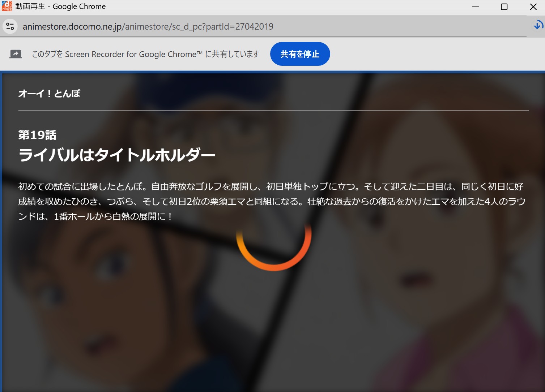Click the Screen Recorder sharing notice text
545x392 pixels.
[x=145, y=54]
